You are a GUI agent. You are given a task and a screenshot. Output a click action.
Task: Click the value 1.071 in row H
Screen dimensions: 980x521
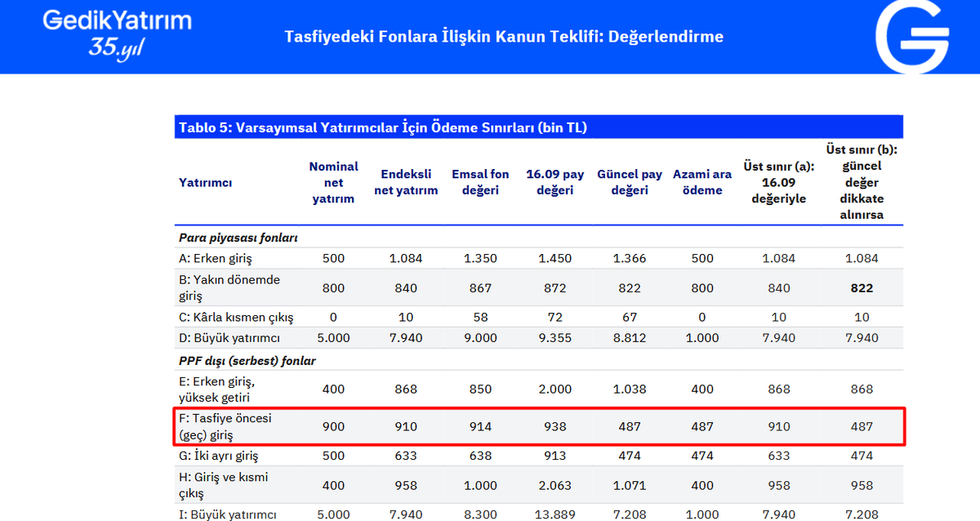click(630, 485)
